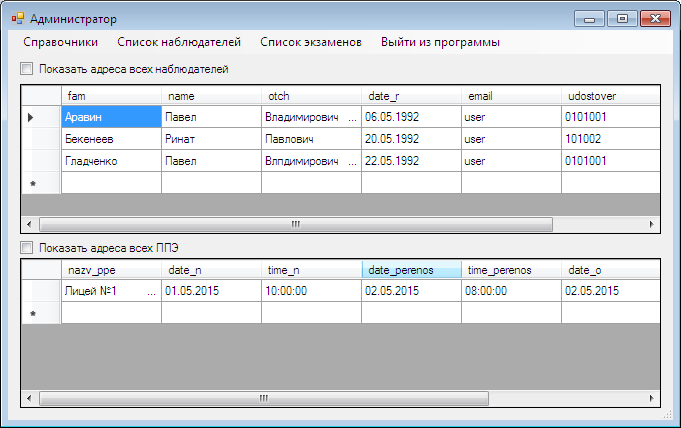This screenshot has height=428, width=681.
Task: Open Список экзаменов menu
Action: (x=311, y=42)
